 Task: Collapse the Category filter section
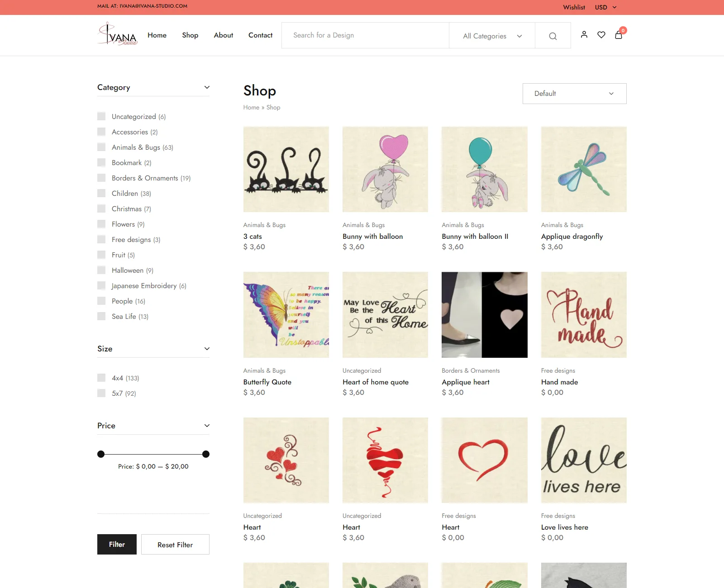click(207, 87)
